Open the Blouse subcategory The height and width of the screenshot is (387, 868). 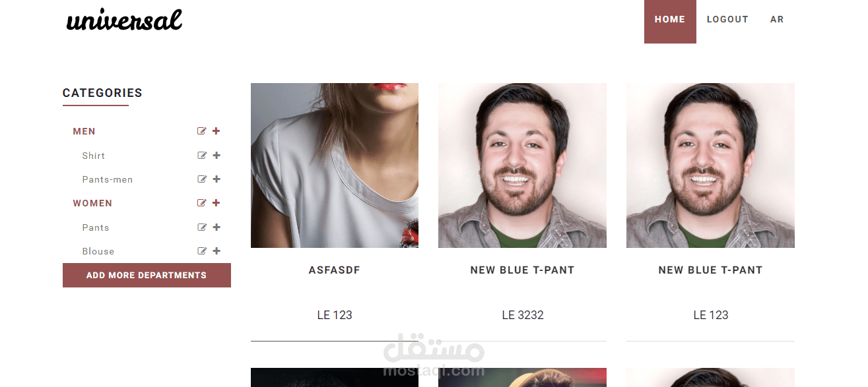98,251
